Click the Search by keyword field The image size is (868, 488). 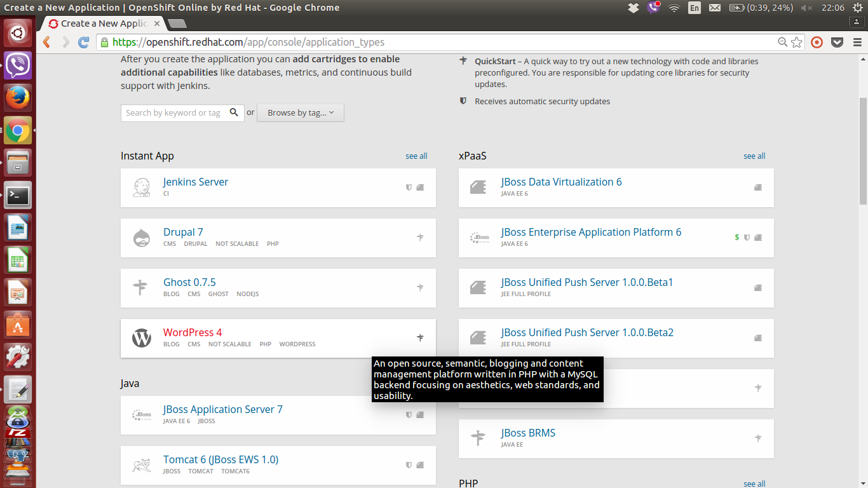[173, 112]
